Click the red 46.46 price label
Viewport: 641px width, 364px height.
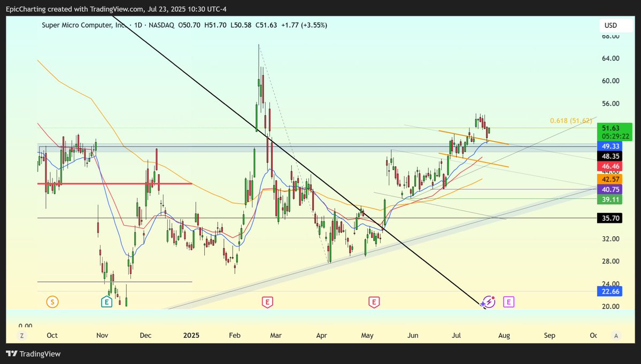[611, 166]
